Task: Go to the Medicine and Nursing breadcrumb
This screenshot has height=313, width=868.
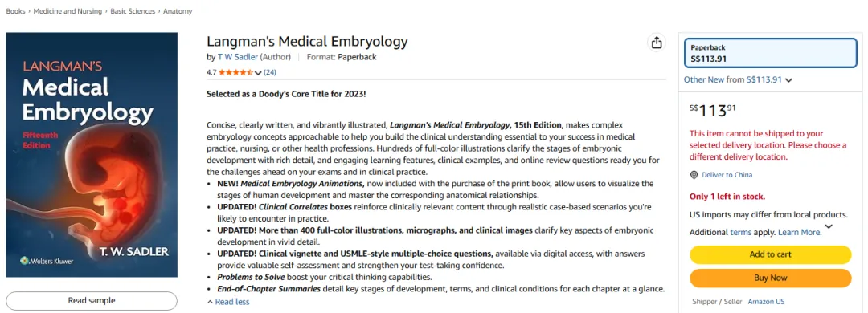Action: [x=68, y=11]
